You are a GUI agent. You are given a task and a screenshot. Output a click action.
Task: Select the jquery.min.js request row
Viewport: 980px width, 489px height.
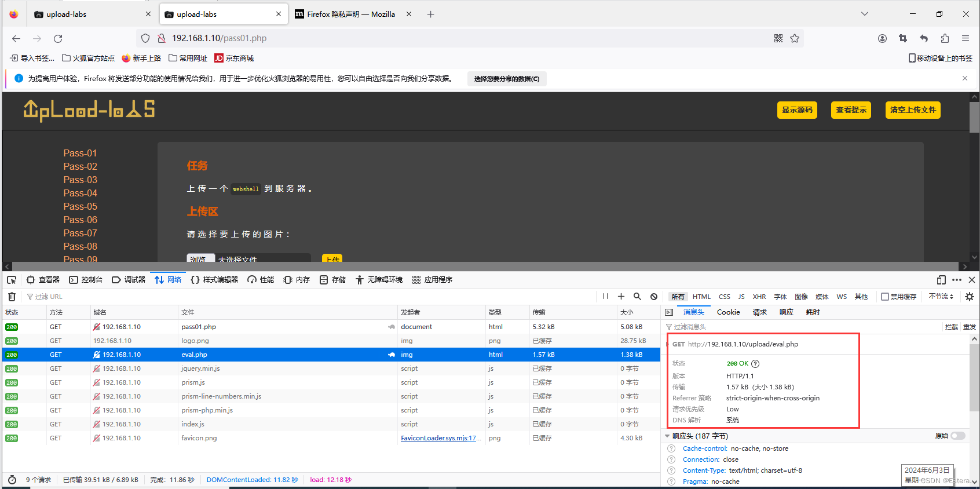pyautogui.click(x=331, y=368)
